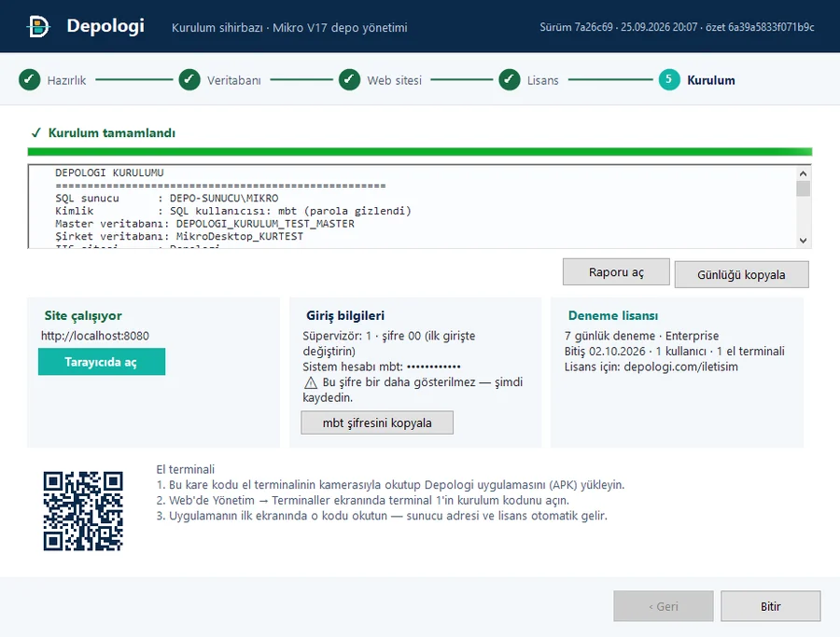840x637 pixels.
Task: Click the http://localhost:8080 address
Action: [95, 336]
